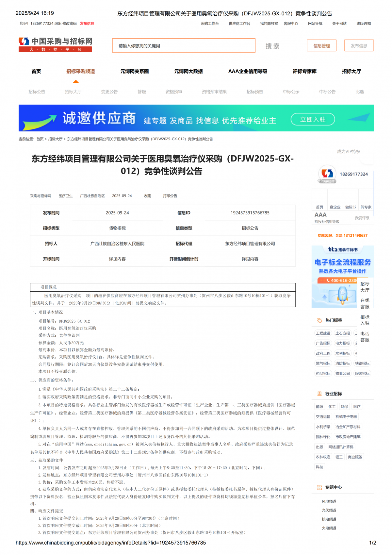Open 关于网站 link
The image size is (392, 555).
(x=339, y=24)
